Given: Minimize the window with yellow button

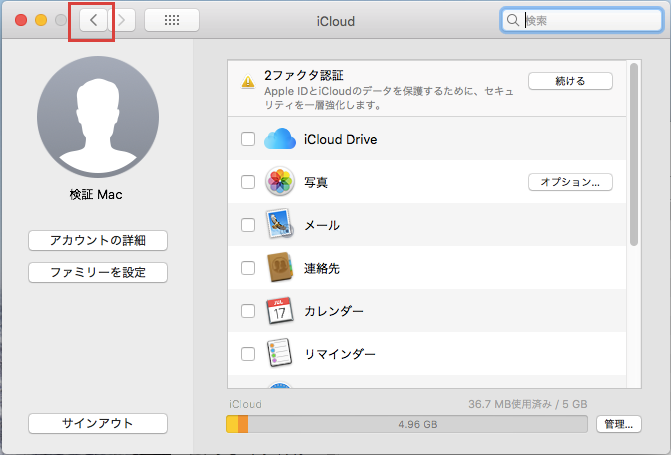Looking at the screenshot, I should coord(41,20).
